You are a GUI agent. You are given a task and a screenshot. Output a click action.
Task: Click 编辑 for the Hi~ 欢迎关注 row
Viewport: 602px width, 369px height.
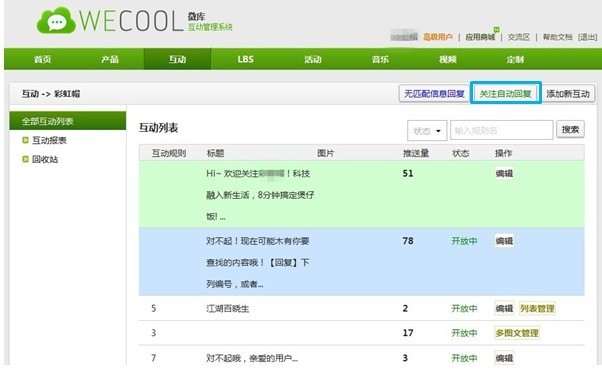pyautogui.click(x=504, y=174)
